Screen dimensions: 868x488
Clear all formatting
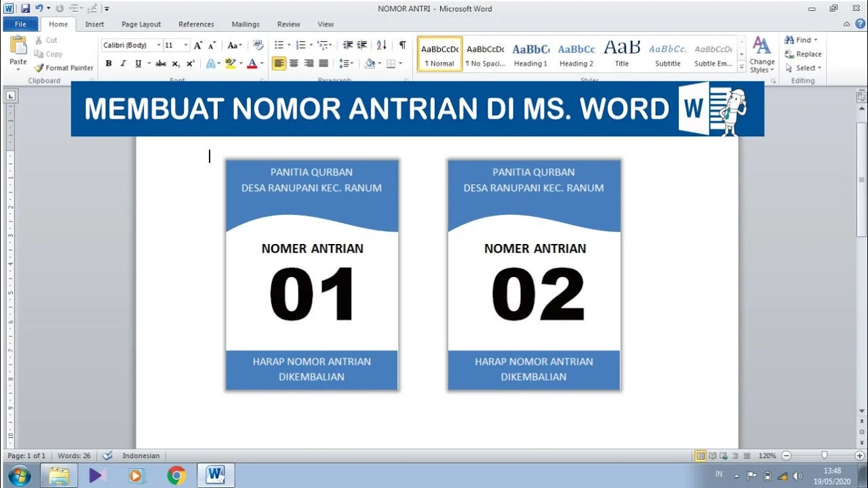(x=258, y=45)
